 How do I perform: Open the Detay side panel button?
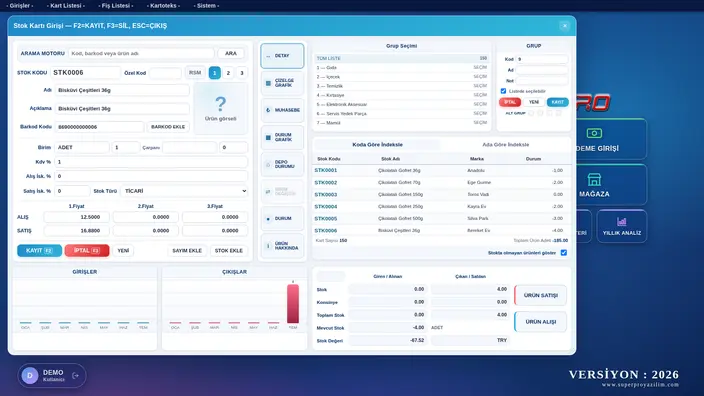point(282,56)
